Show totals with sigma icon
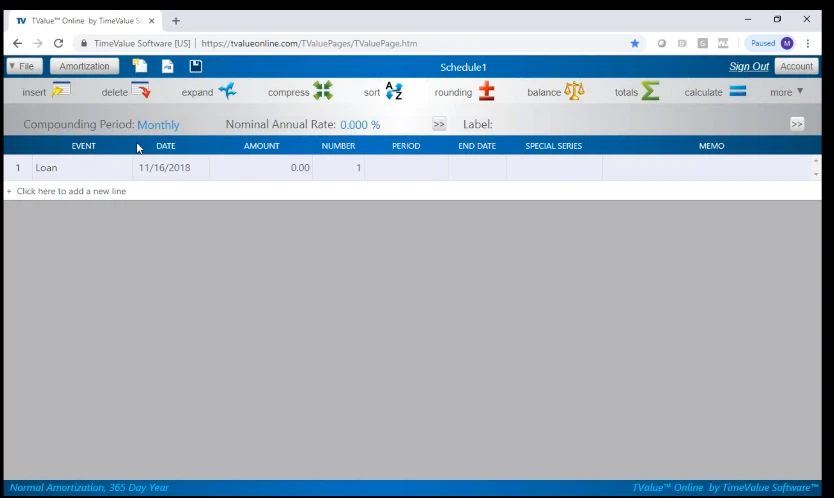 click(650, 91)
